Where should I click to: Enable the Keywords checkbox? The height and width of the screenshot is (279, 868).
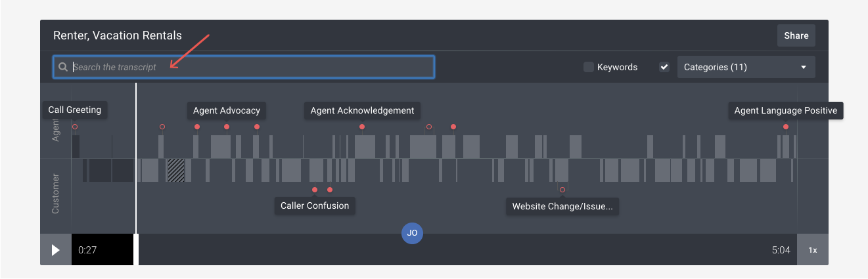click(589, 67)
